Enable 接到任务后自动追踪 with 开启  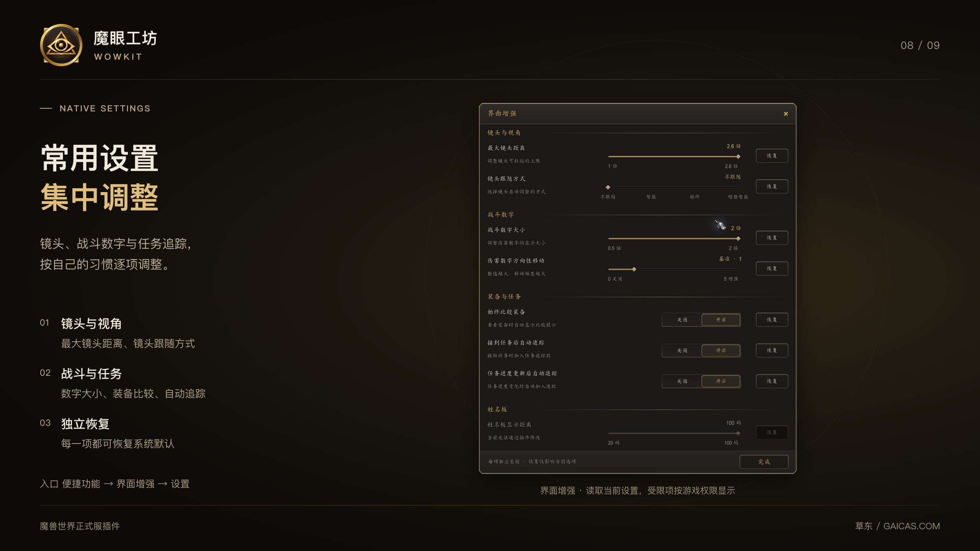point(721,350)
